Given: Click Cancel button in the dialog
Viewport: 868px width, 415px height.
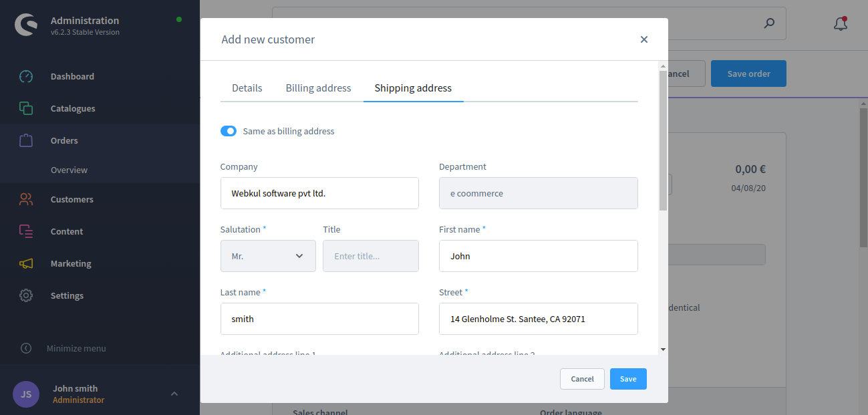Looking at the screenshot, I should (x=582, y=379).
